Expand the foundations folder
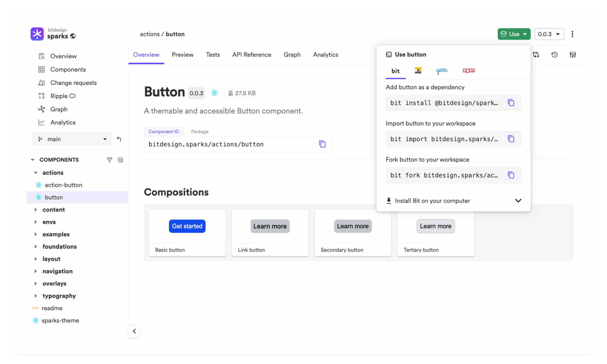The height and width of the screenshot is (364, 607). (36, 247)
